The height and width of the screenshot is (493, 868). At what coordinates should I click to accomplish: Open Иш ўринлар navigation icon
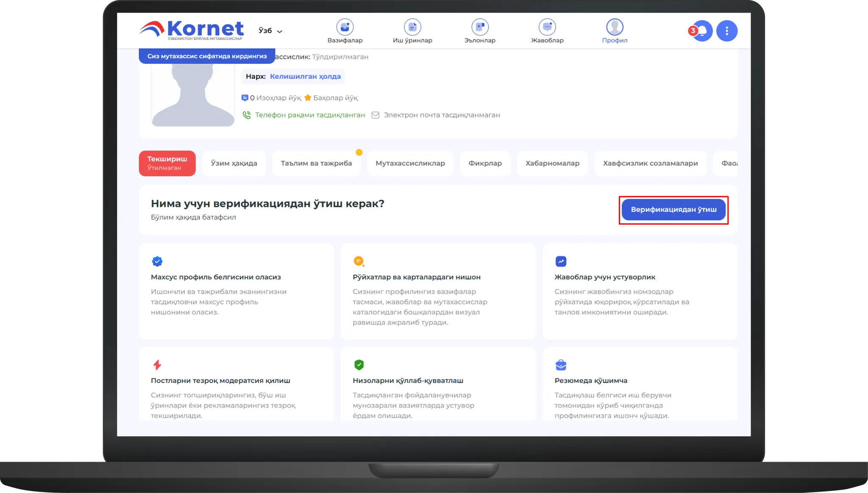point(412,27)
